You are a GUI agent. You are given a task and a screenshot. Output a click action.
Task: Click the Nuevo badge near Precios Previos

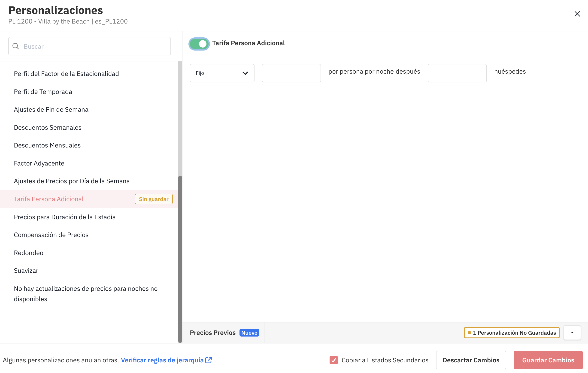click(x=249, y=332)
